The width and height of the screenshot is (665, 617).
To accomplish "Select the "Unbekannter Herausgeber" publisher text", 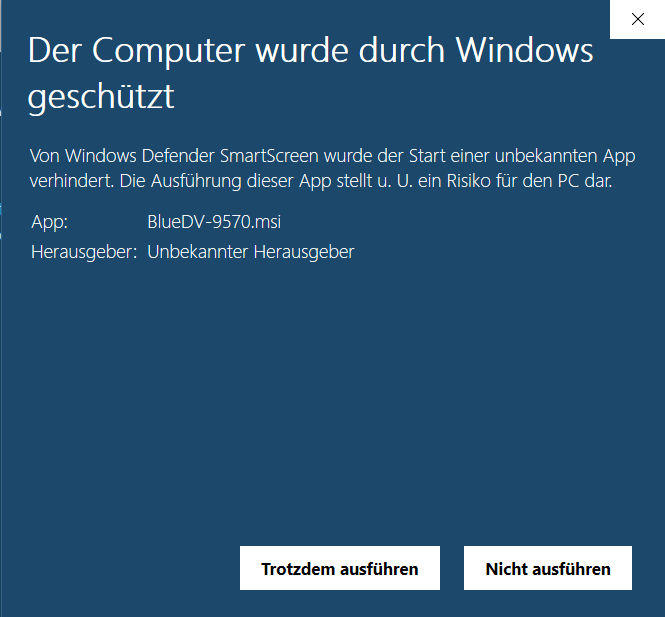I will (251, 252).
